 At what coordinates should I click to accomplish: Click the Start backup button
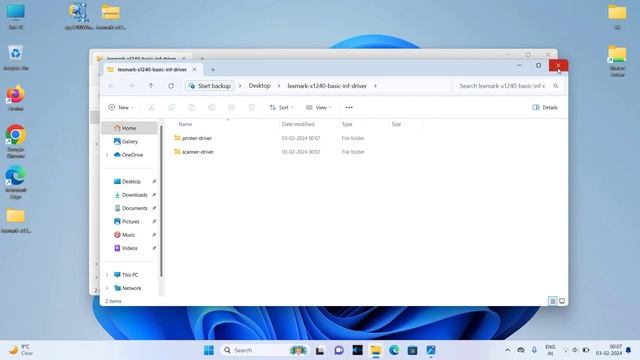[x=210, y=86]
